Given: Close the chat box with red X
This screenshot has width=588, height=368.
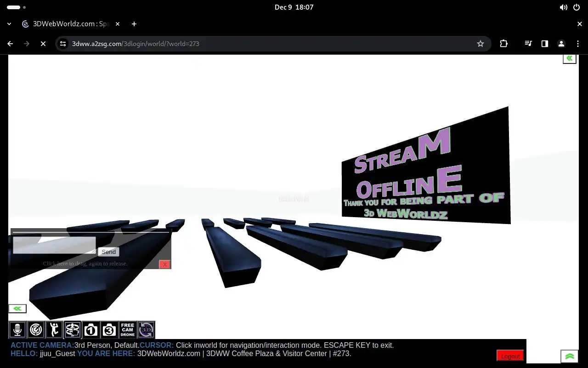Looking at the screenshot, I should tap(164, 264).
